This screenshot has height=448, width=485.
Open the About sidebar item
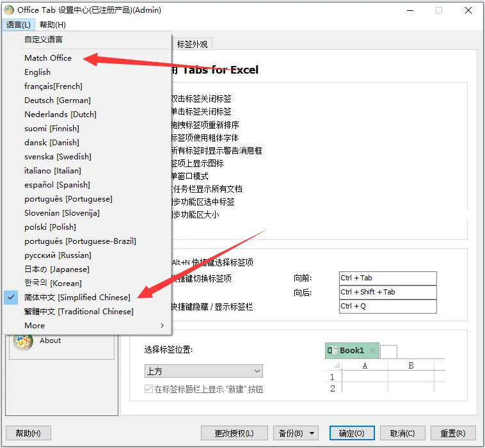(50, 340)
